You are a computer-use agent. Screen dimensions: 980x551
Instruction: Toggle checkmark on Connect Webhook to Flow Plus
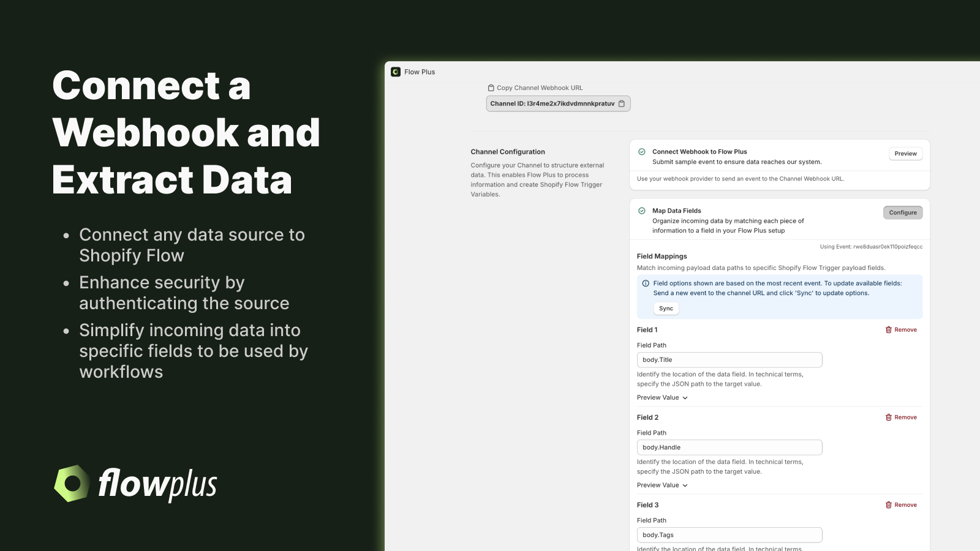tap(641, 151)
